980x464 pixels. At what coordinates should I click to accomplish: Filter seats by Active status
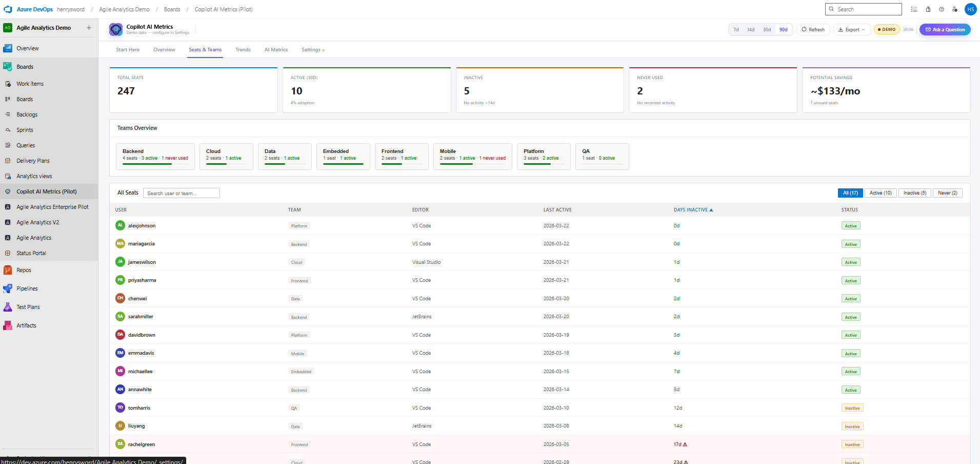point(880,192)
